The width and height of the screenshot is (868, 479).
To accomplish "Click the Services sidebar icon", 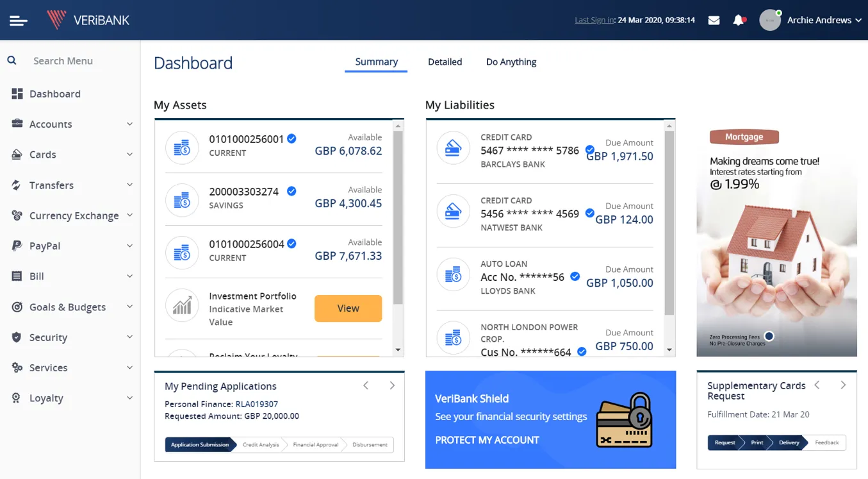I will coord(17,367).
